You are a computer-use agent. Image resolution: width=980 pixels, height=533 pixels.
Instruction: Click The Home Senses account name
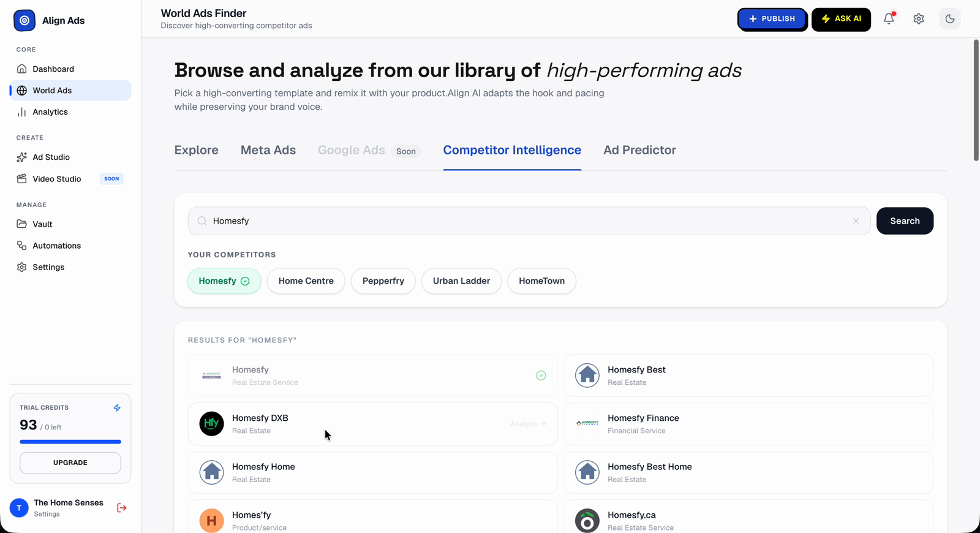[69, 503]
